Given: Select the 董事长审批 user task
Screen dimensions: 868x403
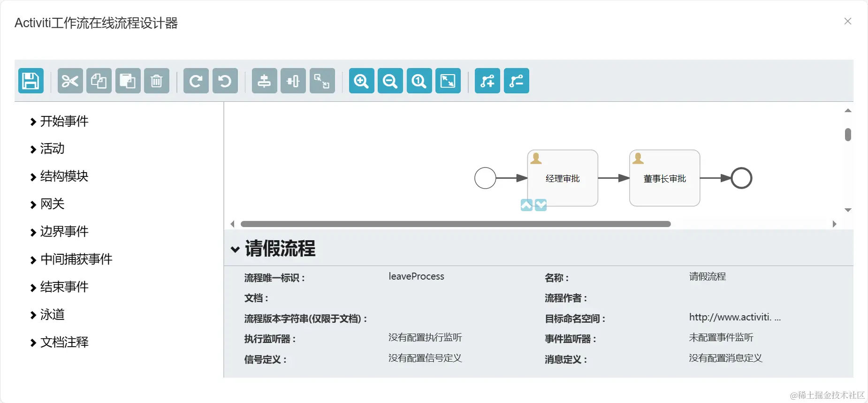Looking at the screenshot, I should pyautogui.click(x=665, y=178).
